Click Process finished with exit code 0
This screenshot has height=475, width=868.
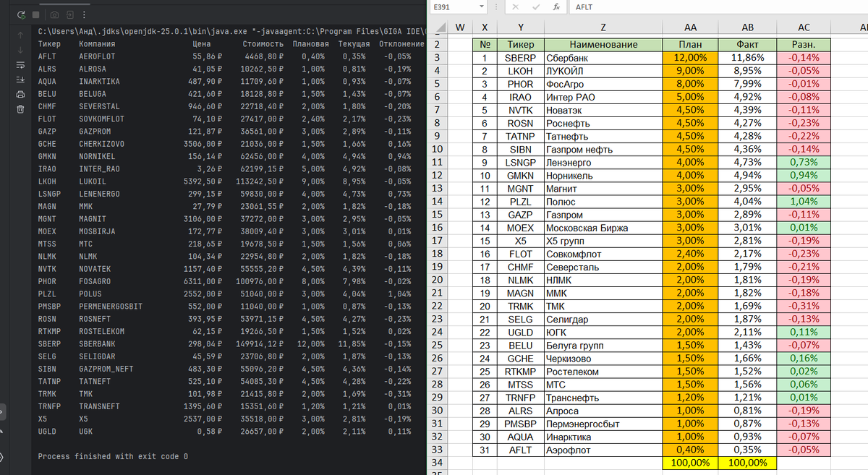pos(113,456)
